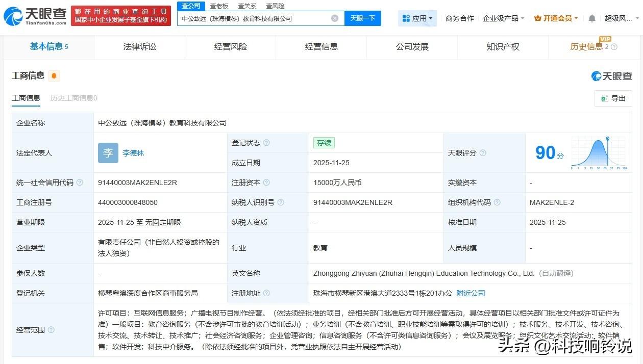Select the 查公司 search tab
The image size is (643, 364).
pyautogui.click(x=191, y=6)
